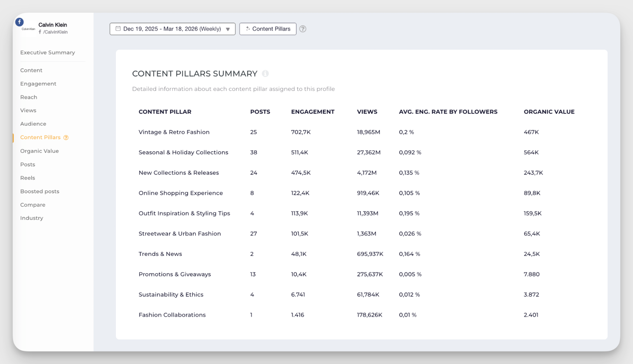Select Organic Value in the sidebar
Viewport: 633px width, 364px height.
coord(39,151)
